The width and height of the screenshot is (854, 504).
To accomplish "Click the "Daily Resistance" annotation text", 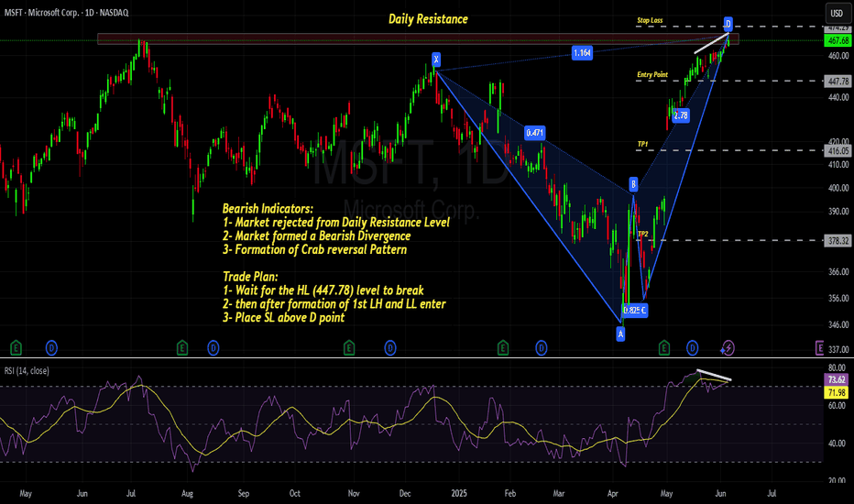I will coord(428,19).
